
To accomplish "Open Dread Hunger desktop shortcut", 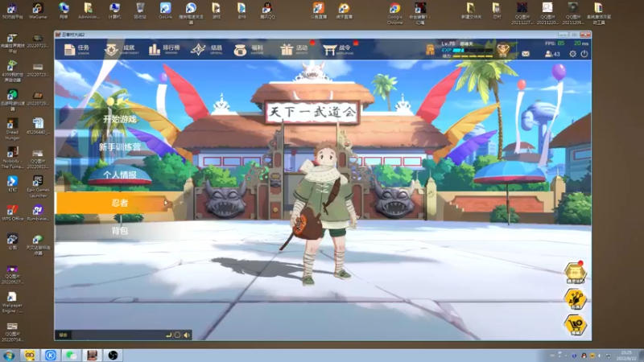I will click(12, 129).
